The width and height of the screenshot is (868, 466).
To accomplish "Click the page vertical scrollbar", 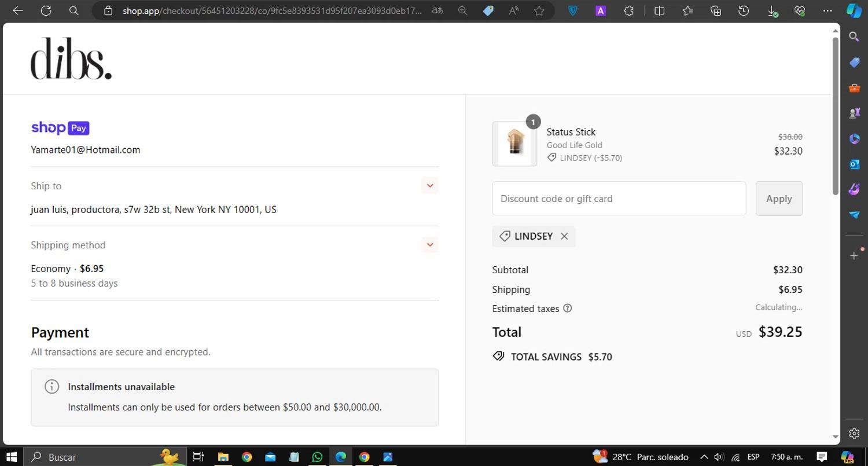I will point(835,116).
